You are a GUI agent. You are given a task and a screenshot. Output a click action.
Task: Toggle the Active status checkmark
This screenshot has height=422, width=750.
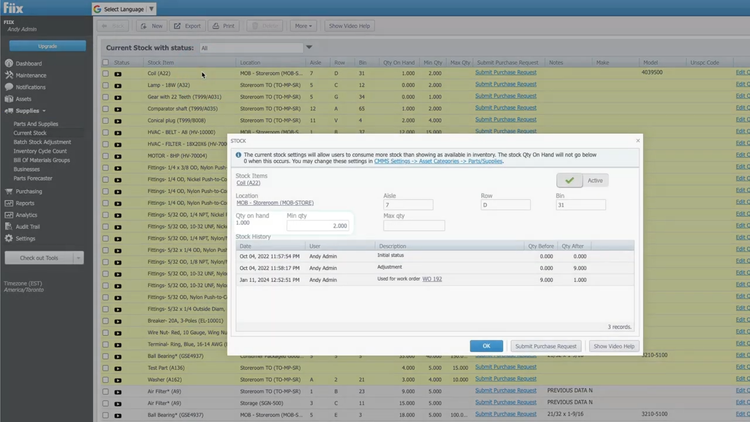tap(568, 181)
